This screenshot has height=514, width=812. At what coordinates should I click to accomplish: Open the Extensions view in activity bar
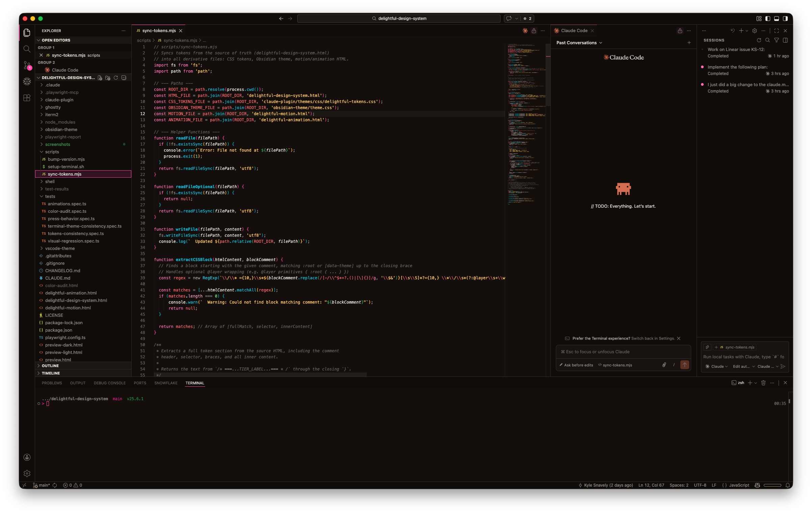pyautogui.click(x=27, y=98)
